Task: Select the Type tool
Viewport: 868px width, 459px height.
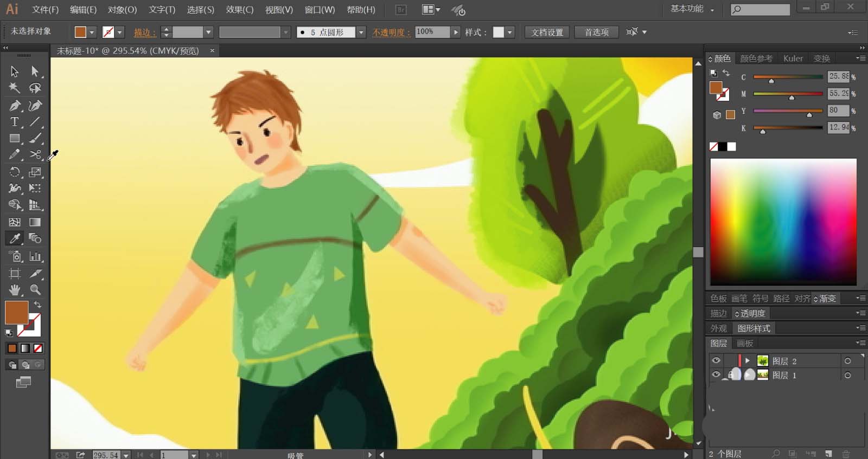Action: click(15, 122)
